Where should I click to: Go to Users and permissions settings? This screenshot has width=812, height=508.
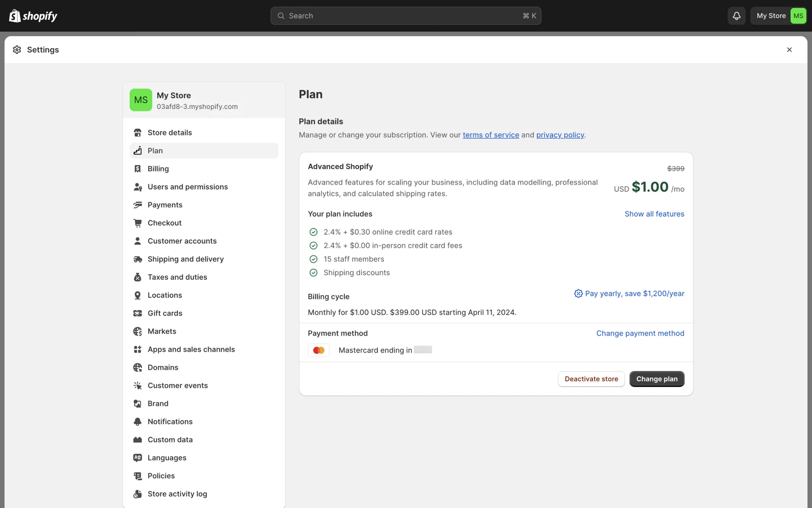coord(187,187)
